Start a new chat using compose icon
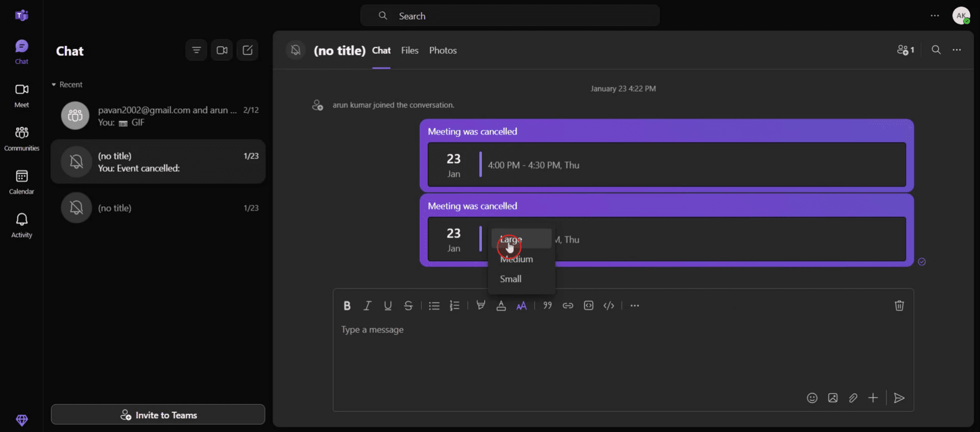Viewport: 980px width, 432px height. pyautogui.click(x=247, y=50)
